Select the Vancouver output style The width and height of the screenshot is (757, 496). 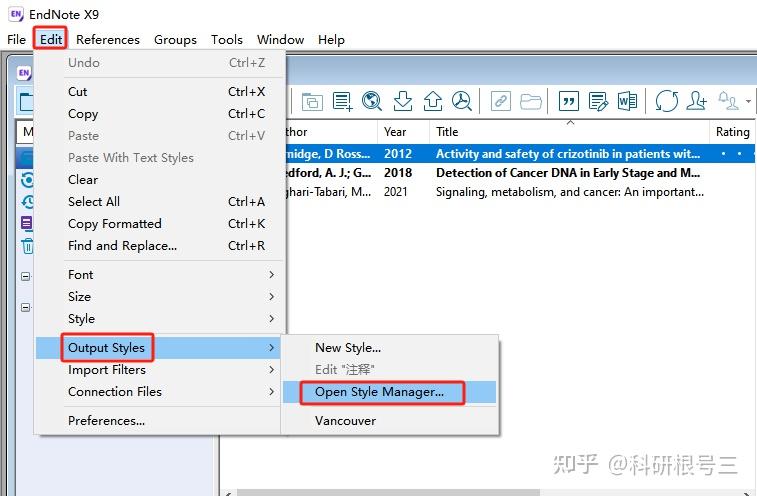point(390,421)
